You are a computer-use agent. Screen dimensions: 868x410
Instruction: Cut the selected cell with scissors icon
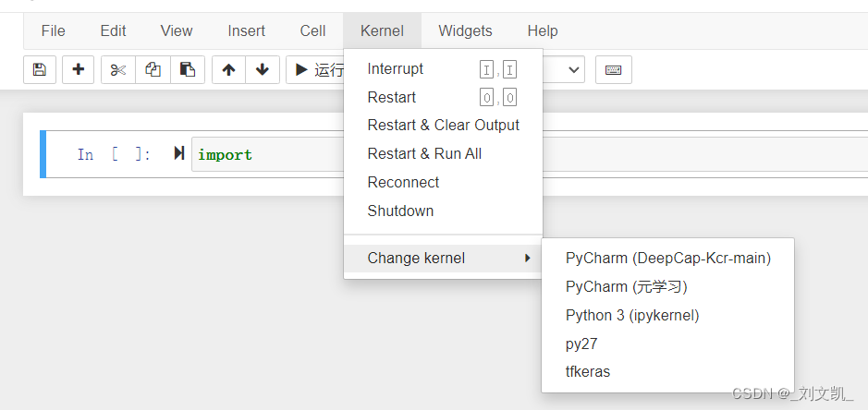(x=118, y=69)
